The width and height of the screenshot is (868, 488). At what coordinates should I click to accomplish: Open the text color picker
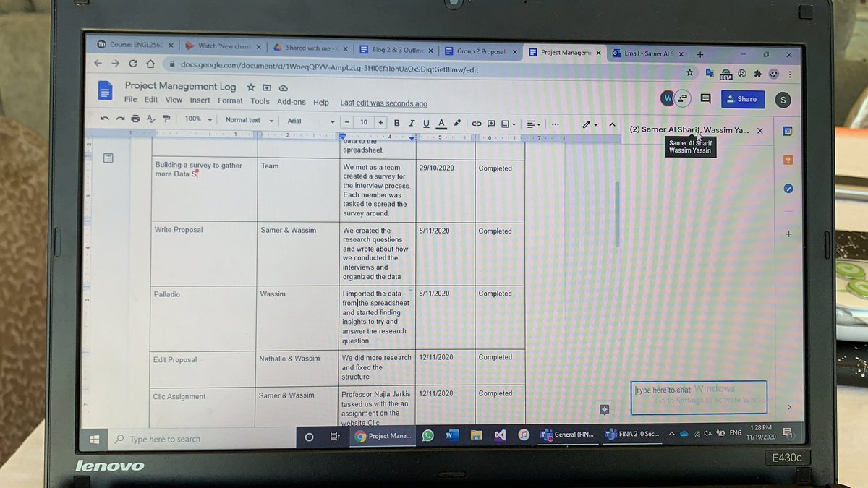coord(441,124)
